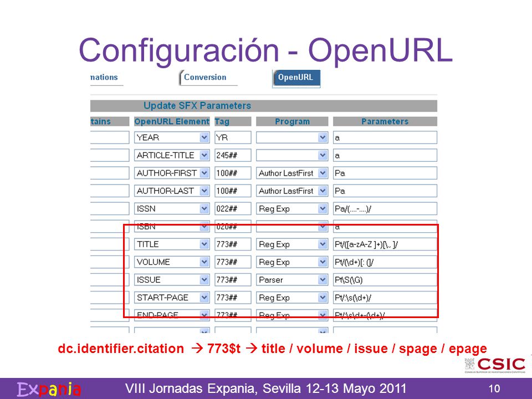Click the Expania logo in footer

pos(49,389)
